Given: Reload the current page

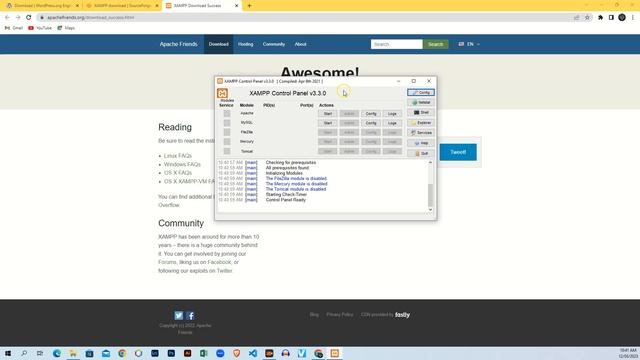Looking at the screenshot, I should [x=29, y=18].
